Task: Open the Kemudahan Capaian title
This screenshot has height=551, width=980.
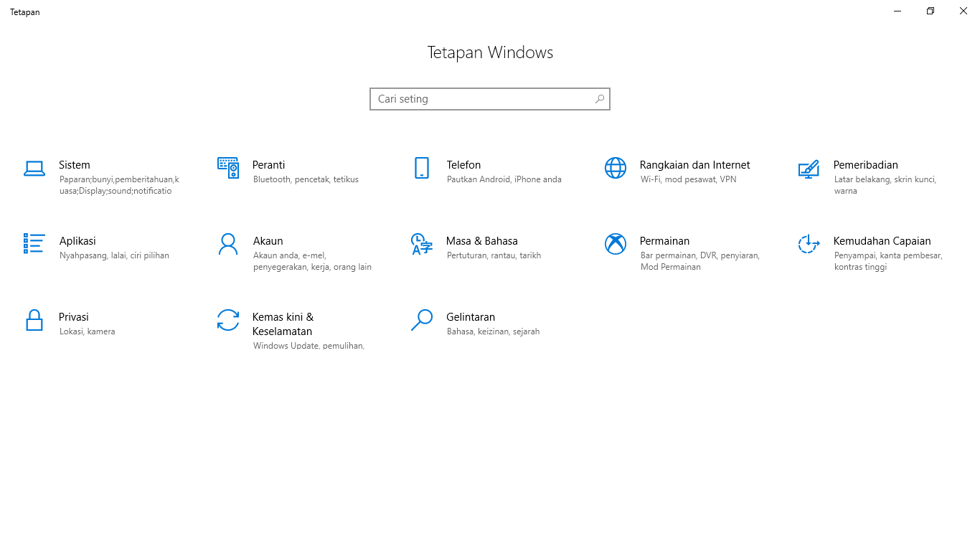Action: 882,241
